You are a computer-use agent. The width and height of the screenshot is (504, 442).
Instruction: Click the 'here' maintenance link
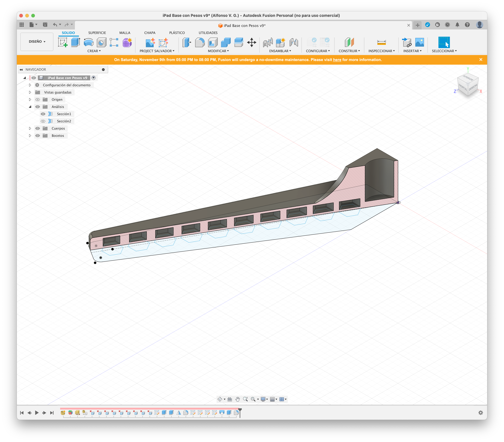(x=337, y=60)
